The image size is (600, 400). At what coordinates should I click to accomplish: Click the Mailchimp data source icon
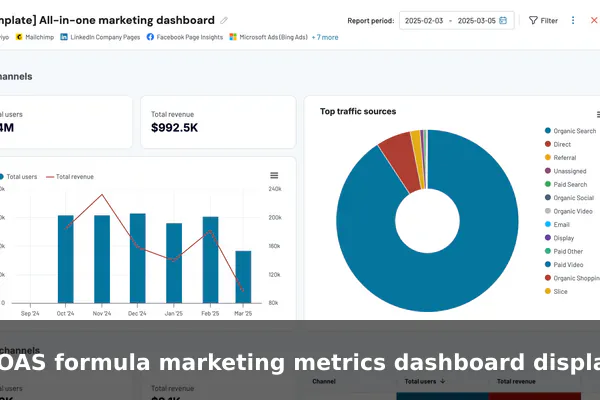19,37
